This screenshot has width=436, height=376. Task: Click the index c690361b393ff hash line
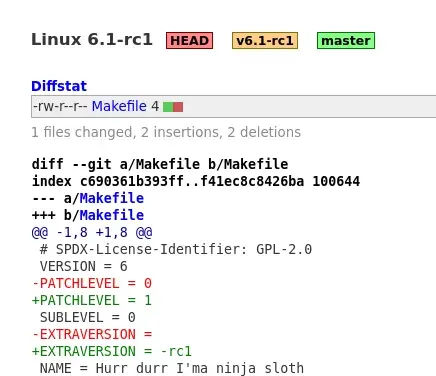(196, 181)
